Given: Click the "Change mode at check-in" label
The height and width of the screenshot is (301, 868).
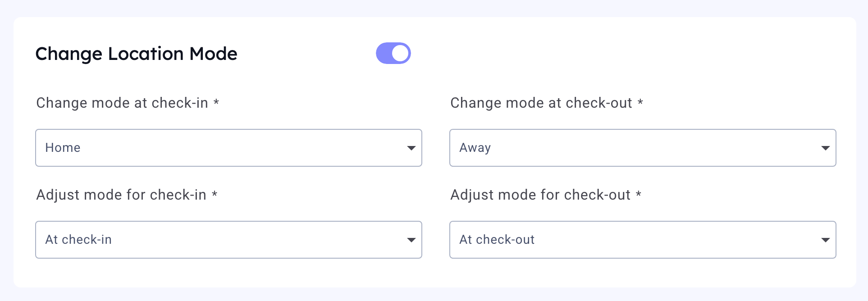Looking at the screenshot, I should click(x=122, y=103).
